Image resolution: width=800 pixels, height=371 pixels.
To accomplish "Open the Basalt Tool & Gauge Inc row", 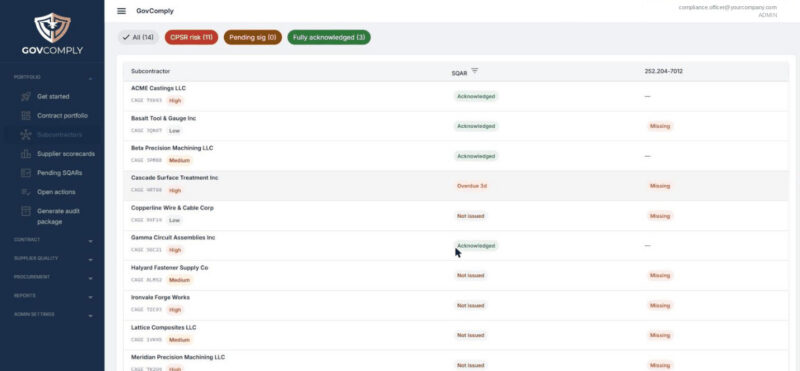I will click(456, 126).
